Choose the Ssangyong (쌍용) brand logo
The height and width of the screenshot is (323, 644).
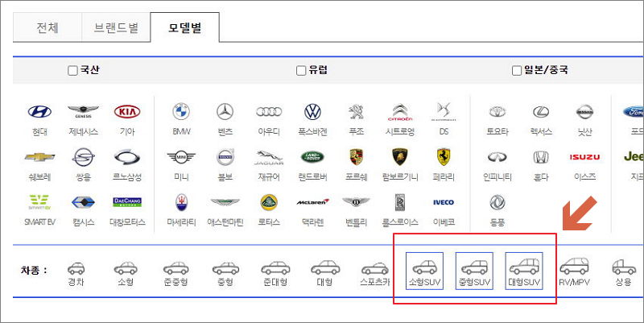point(84,157)
